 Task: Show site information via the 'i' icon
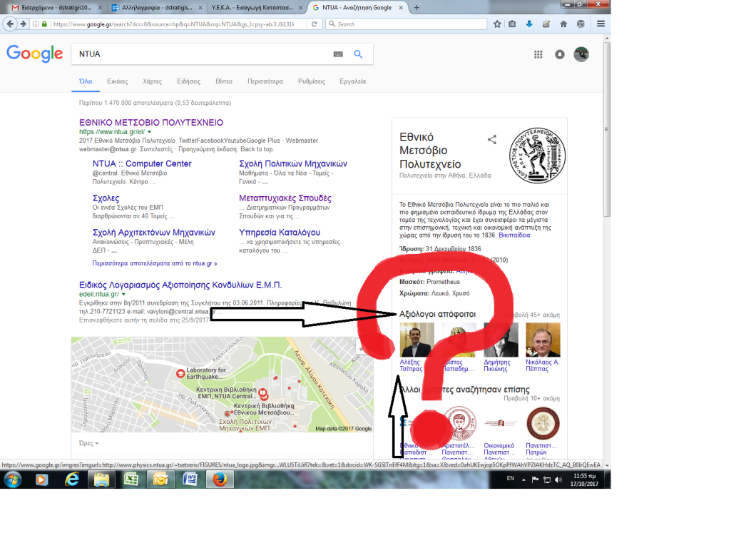coord(36,24)
